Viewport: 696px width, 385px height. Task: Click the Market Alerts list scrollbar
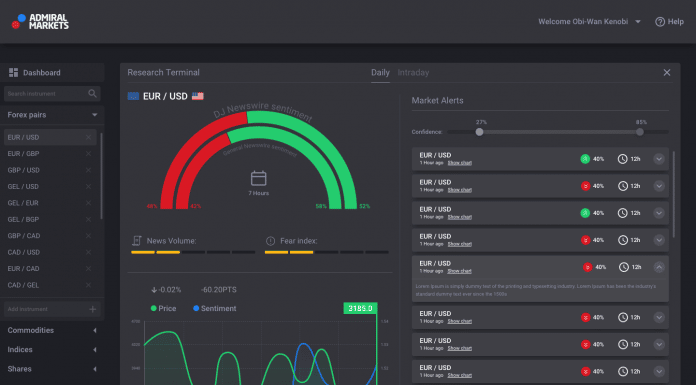[x=674, y=194]
